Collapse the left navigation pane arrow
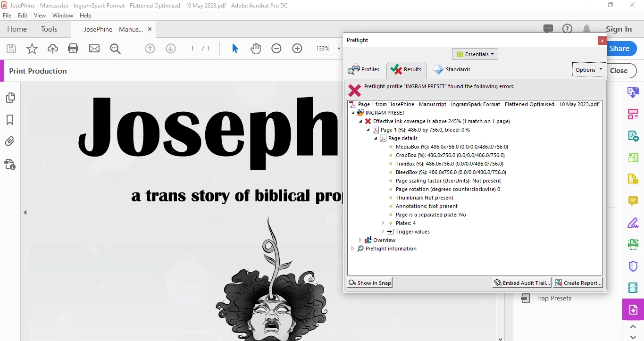The image size is (644, 341). (x=25, y=213)
